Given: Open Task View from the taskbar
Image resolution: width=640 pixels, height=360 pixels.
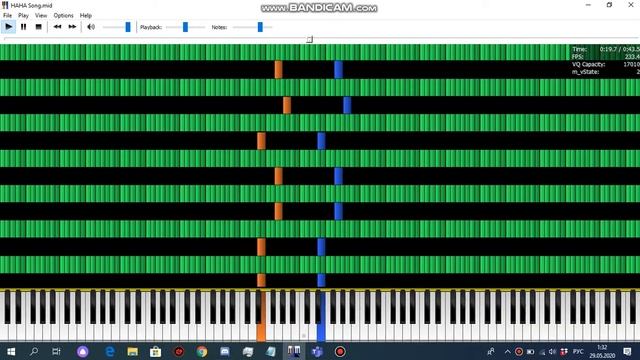Looking at the screenshot, I should (56, 351).
